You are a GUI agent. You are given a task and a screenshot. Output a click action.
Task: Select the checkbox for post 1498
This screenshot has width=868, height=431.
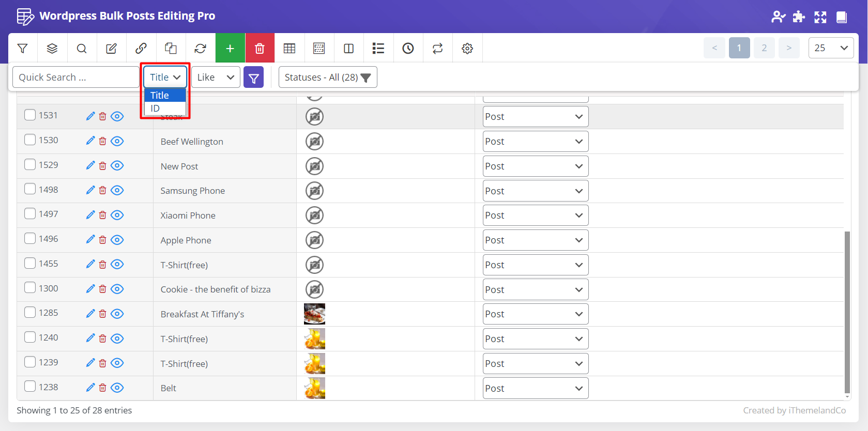(30, 189)
